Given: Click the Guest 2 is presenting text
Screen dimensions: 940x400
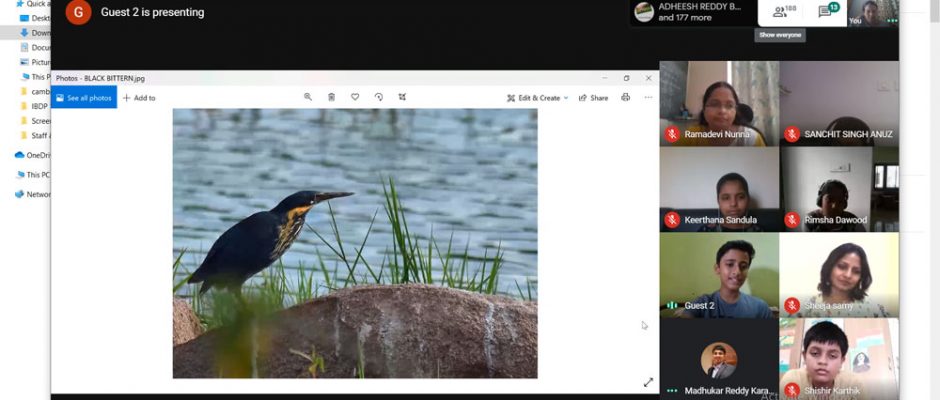Looking at the screenshot, I should click(x=152, y=12).
